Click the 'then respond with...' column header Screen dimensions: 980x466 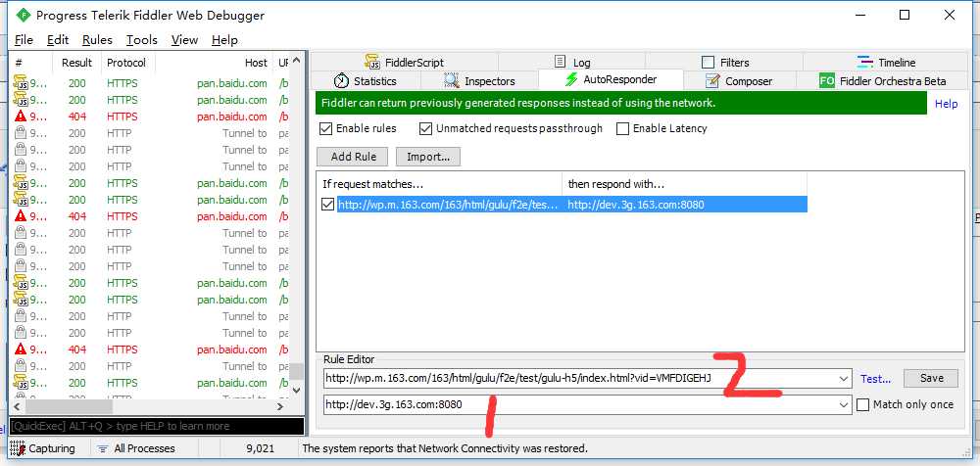coord(684,184)
